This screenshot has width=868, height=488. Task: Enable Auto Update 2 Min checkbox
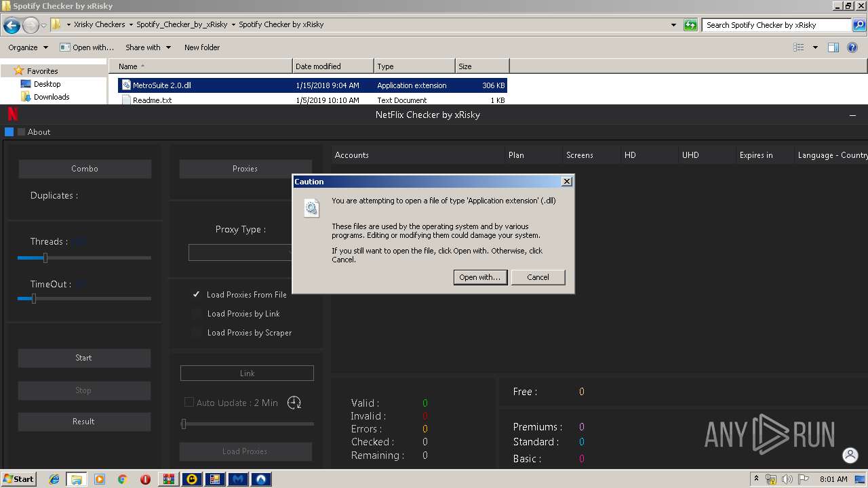coord(189,402)
